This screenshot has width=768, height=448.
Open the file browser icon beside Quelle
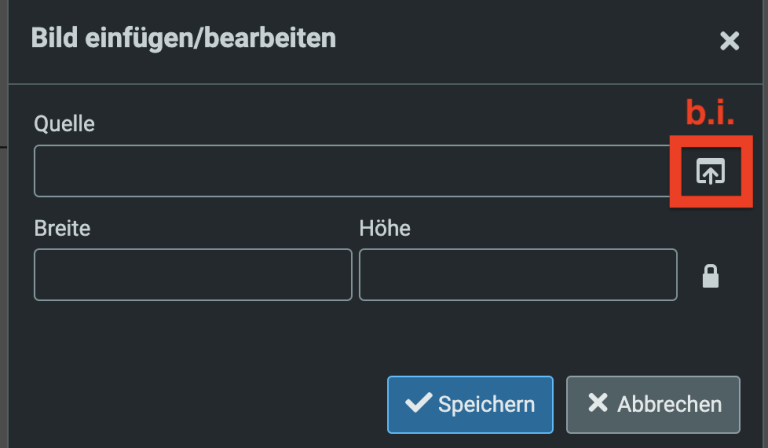pos(710,172)
